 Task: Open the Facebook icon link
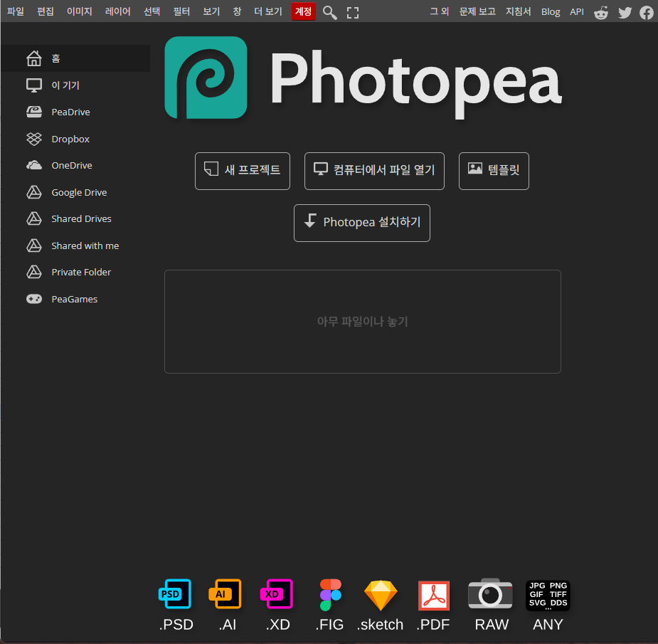coord(647,13)
